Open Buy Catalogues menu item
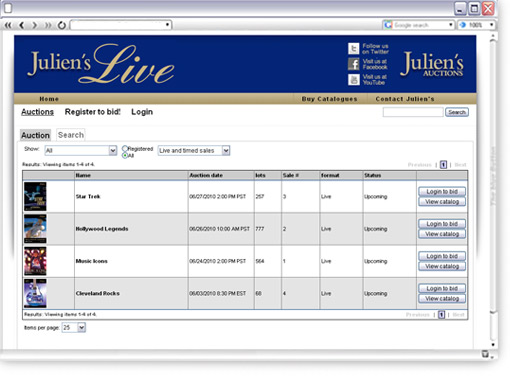Screen dimensions: 510x376 [329, 99]
